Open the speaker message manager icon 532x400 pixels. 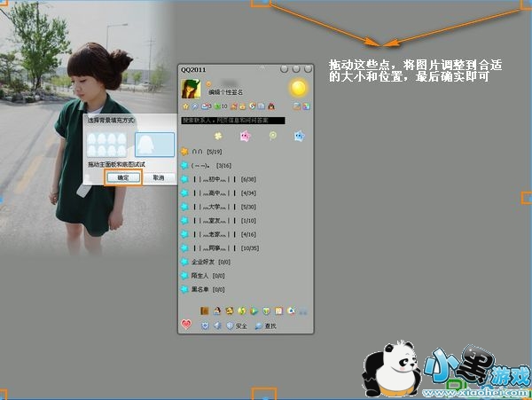tap(217, 325)
